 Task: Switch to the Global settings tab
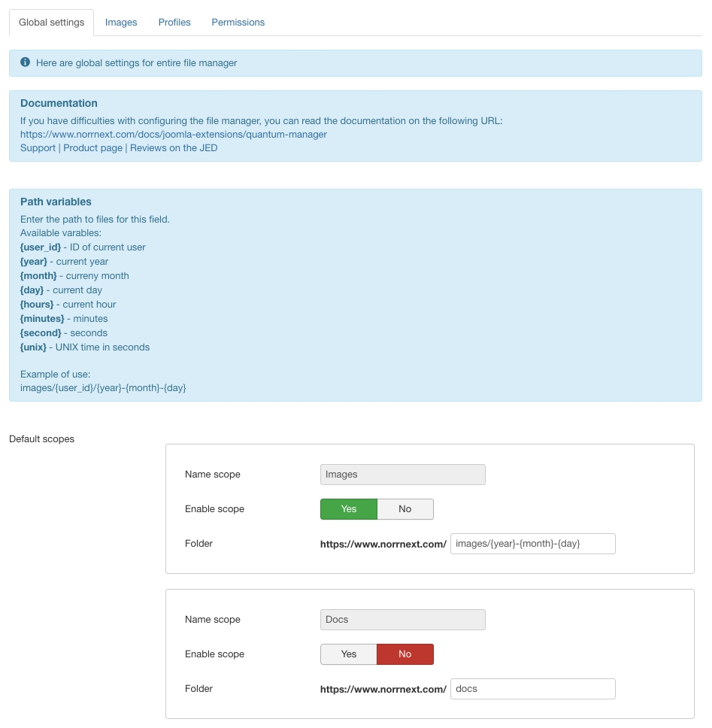[51, 23]
